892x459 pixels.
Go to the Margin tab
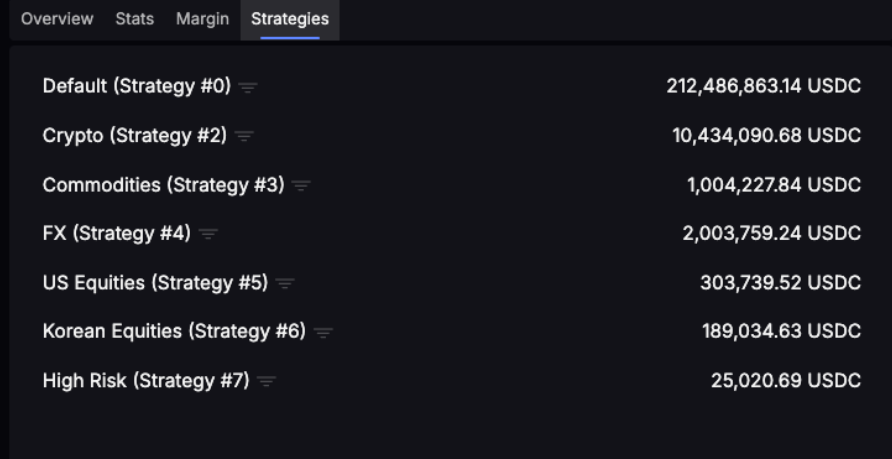(202, 19)
